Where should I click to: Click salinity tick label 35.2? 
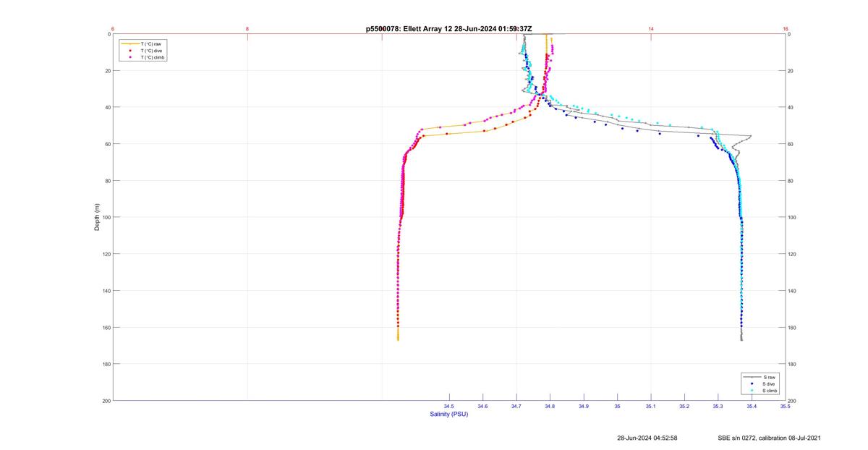tap(684, 407)
